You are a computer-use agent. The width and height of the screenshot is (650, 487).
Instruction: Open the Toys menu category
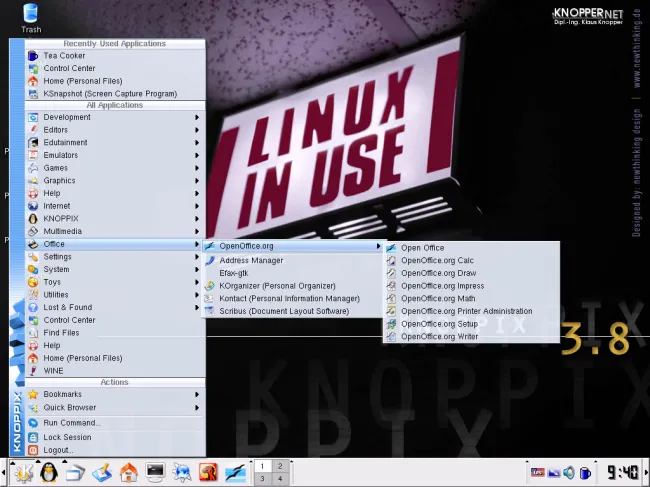[x=115, y=282]
